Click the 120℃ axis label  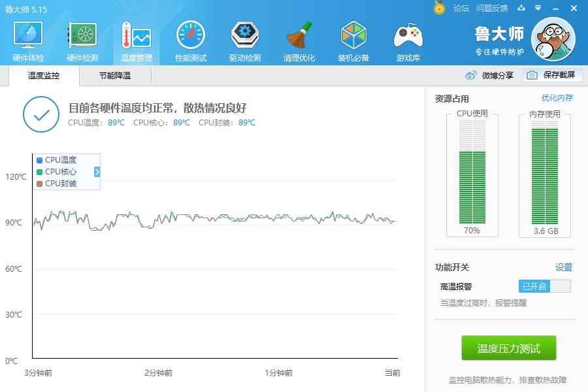16,176
